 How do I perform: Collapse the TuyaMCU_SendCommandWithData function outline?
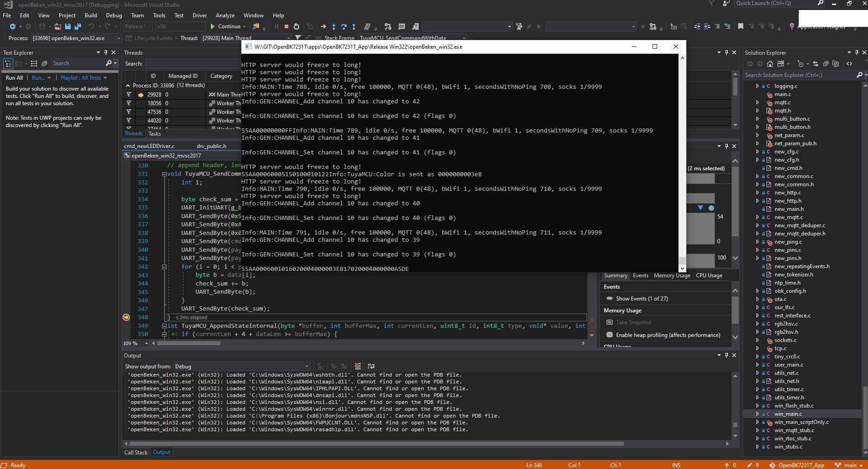164,174
